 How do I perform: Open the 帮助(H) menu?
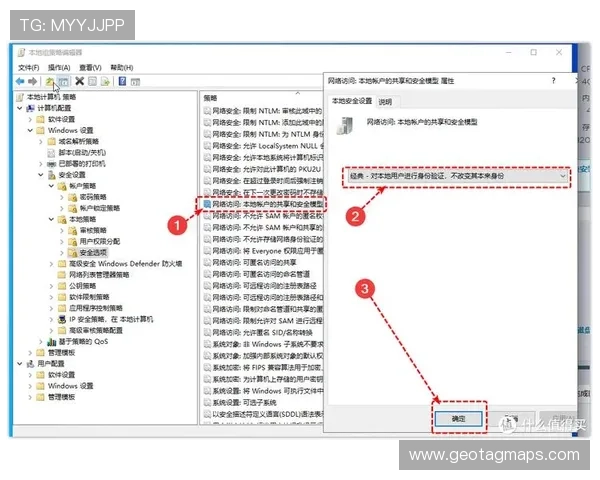(122, 68)
